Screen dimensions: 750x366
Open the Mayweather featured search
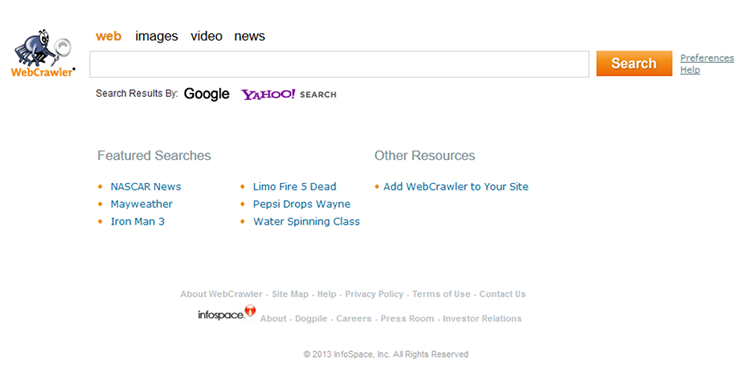(142, 204)
